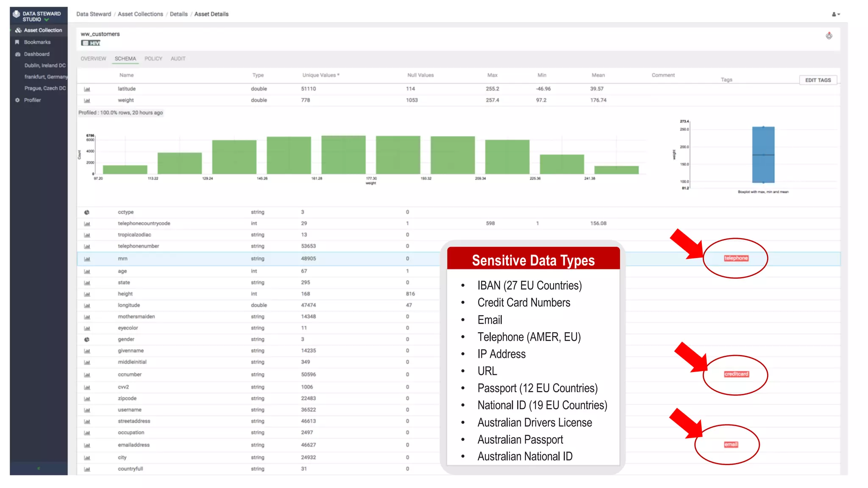This screenshot has width=868, height=488.
Task: Select the zipcode row name
Action: click(x=127, y=398)
